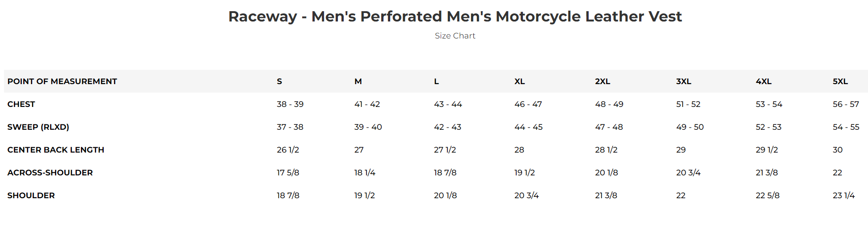Click the chest value 56 - 57
The height and width of the screenshot is (234, 868).
pos(846,104)
